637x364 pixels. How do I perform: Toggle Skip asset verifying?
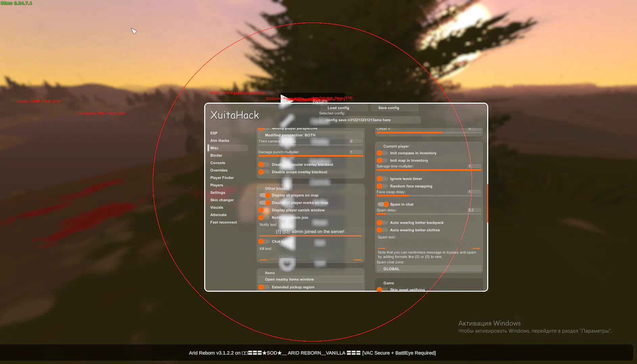point(382,289)
